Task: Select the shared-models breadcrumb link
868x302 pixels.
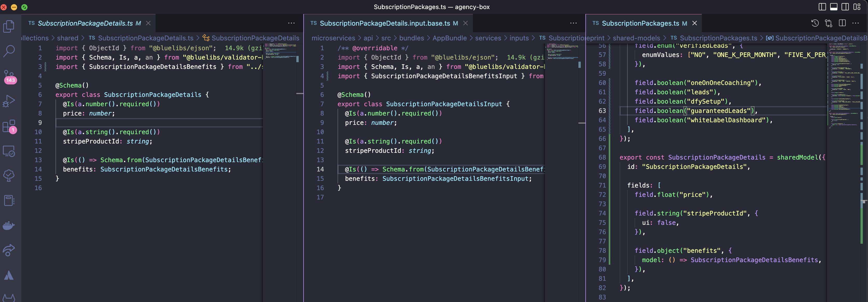Action: point(637,38)
